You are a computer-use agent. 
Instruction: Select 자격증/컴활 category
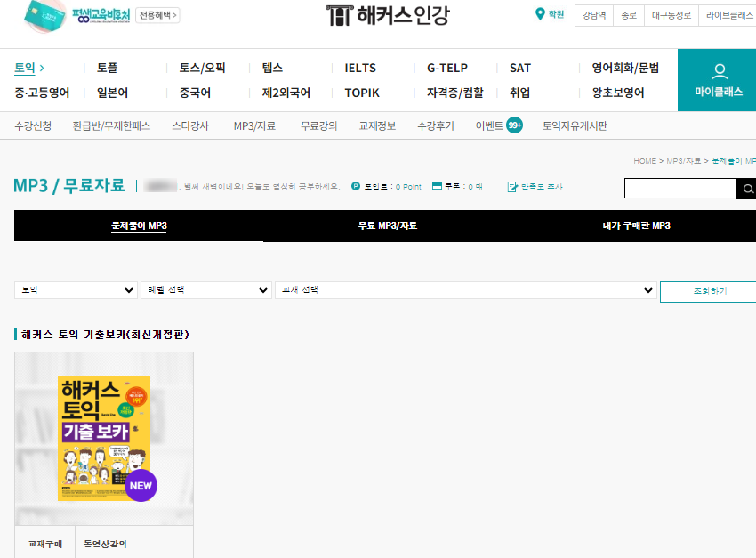(x=454, y=93)
